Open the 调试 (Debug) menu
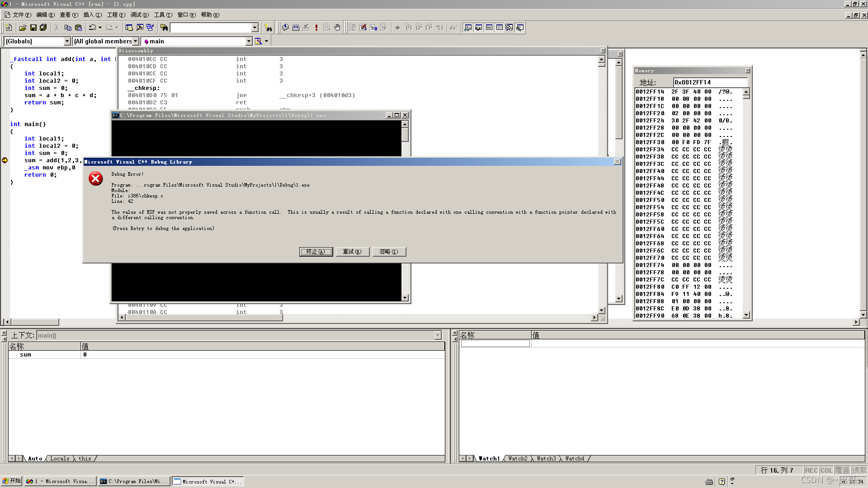This screenshot has width=868, height=488. coord(139,15)
